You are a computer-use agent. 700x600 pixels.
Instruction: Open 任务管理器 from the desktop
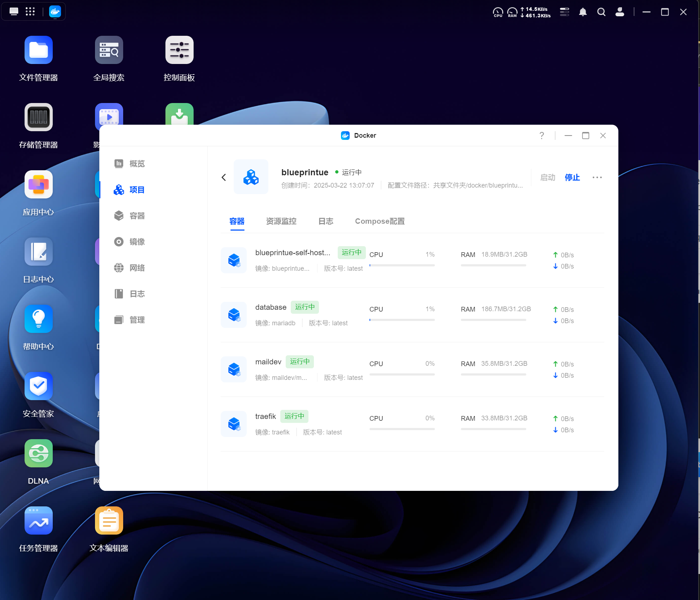(x=39, y=520)
